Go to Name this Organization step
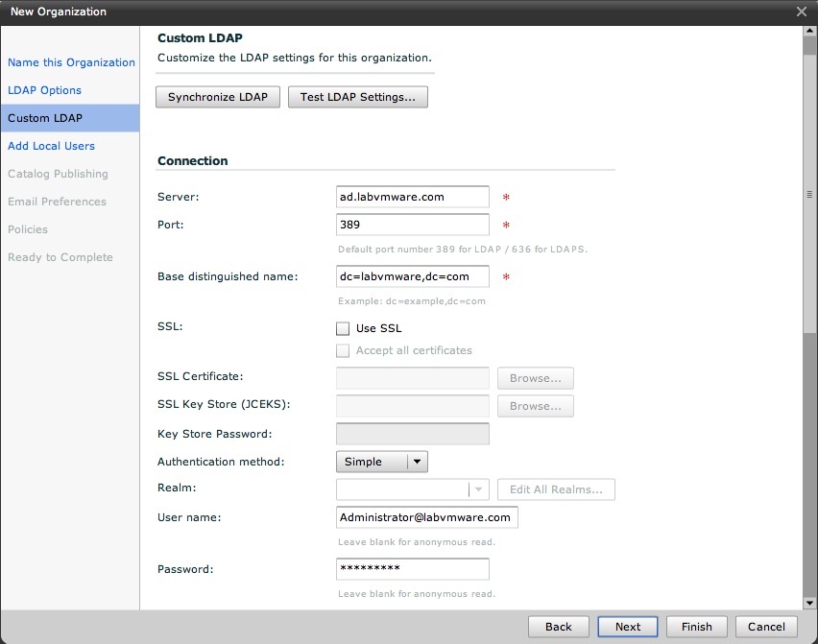Viewport: 818px width, 644px height. coord(71,62)
